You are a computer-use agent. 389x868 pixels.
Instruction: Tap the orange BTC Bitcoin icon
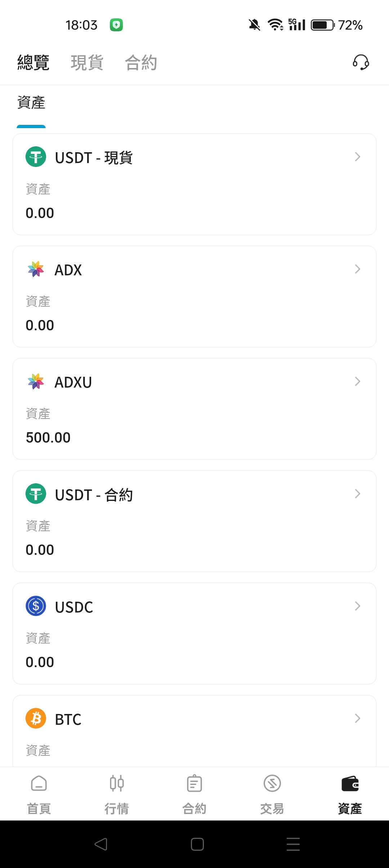(36, 718)
